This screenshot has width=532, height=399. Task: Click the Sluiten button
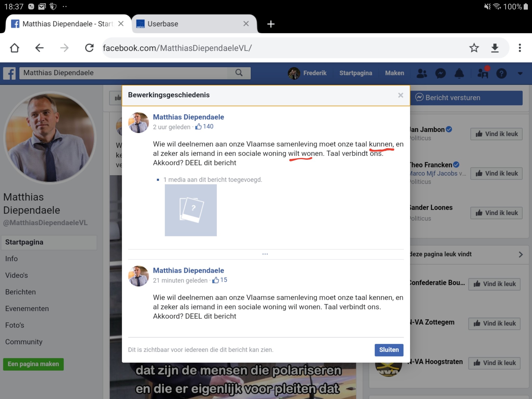389,350
